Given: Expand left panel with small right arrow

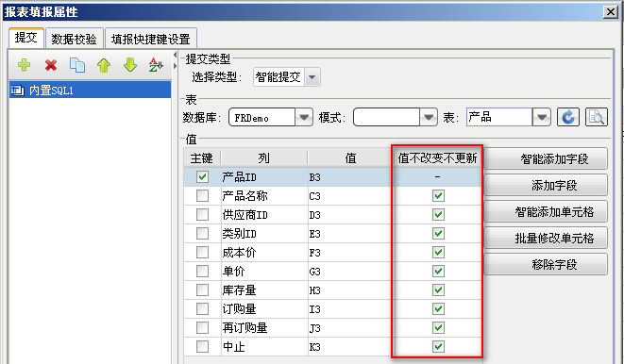Looking at the screenshot, I should click(175, 66).
